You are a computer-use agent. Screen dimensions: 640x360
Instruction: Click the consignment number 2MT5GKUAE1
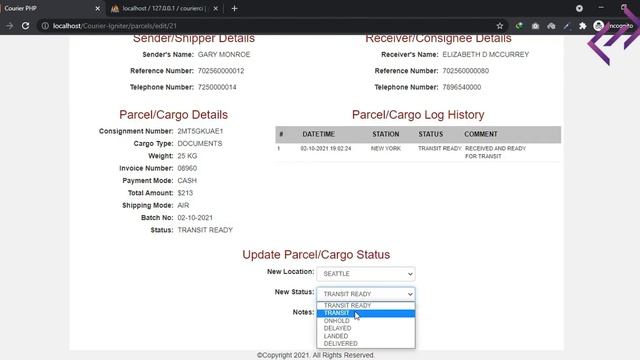tap(200, 131)
